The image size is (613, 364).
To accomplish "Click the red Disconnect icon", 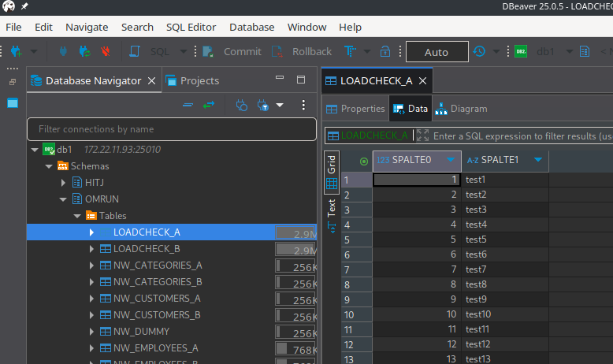I will (105, 51).
